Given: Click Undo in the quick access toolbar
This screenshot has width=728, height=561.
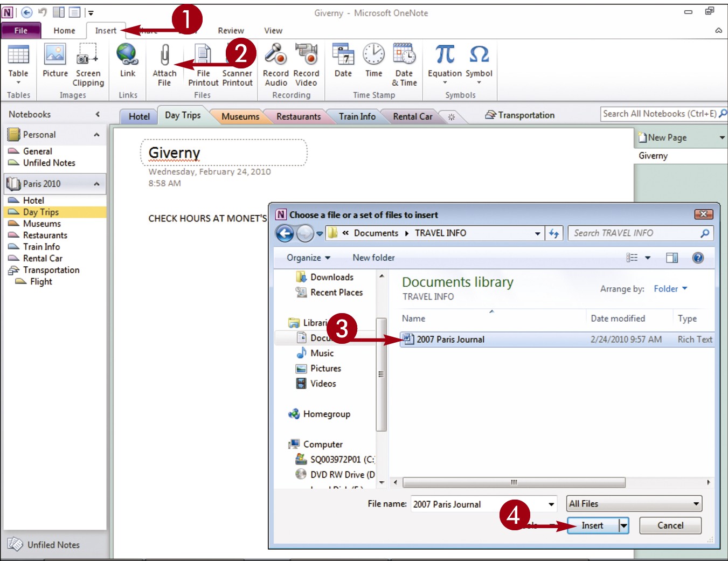Looking at the screenshot, I should [42, 12].
